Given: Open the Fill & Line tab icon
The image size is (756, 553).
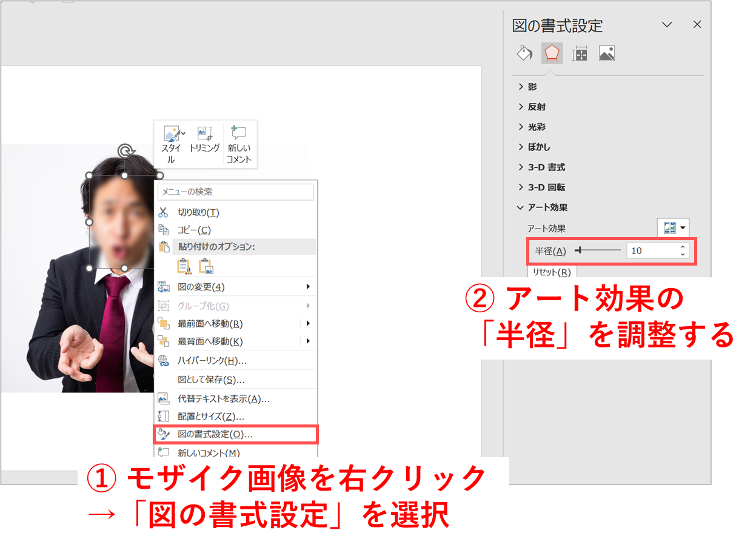Looking at the screenshot, I should click(524, 53).
